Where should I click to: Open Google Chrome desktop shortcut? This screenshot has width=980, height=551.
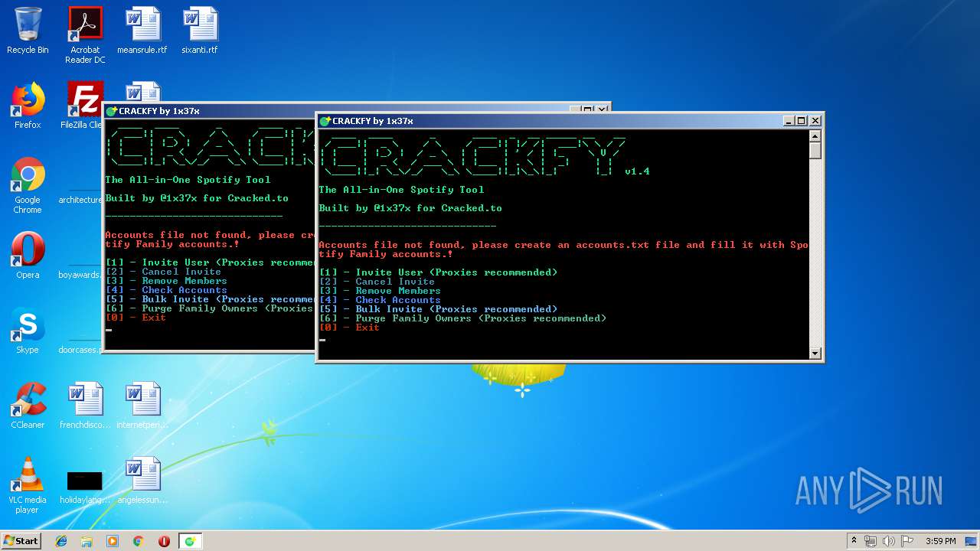[x=28, y=185]
